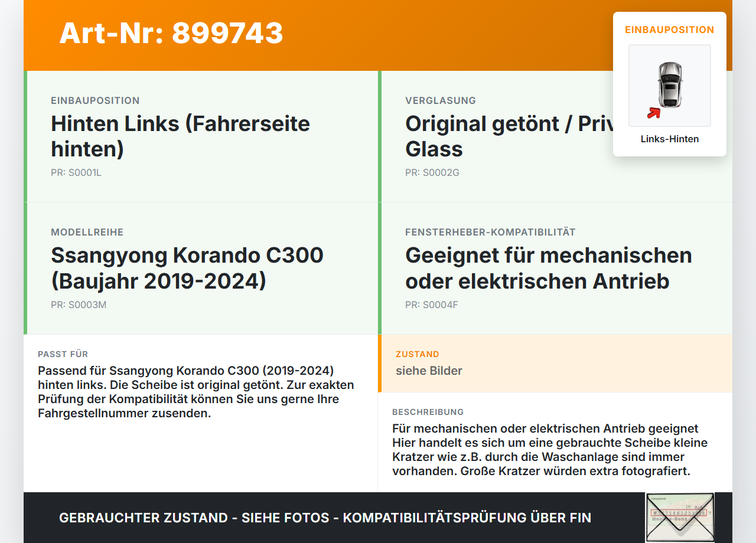The image size is (756, 543).
Task: Click grey 'EINBAUPOSITION' label above Hinten Links
Action: 95,101
